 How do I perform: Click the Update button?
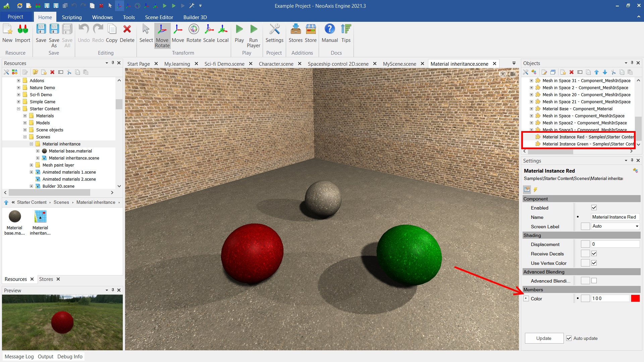pos(544,338)
